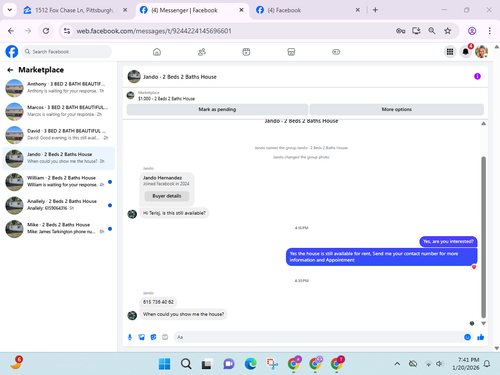Open the Snipping Tool from the taskbar
The height and width of the screenshot is (375, 500).
[x=272, y=364]
